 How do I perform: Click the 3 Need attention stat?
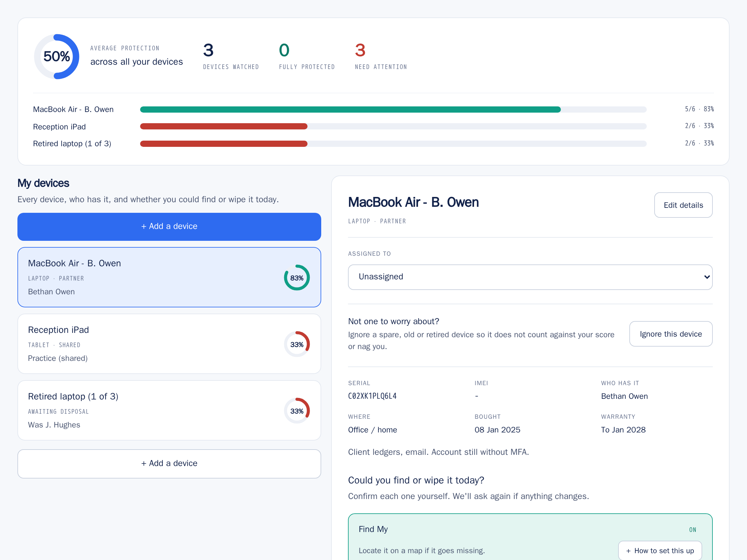pyautogui.click(x=381, y=56)
